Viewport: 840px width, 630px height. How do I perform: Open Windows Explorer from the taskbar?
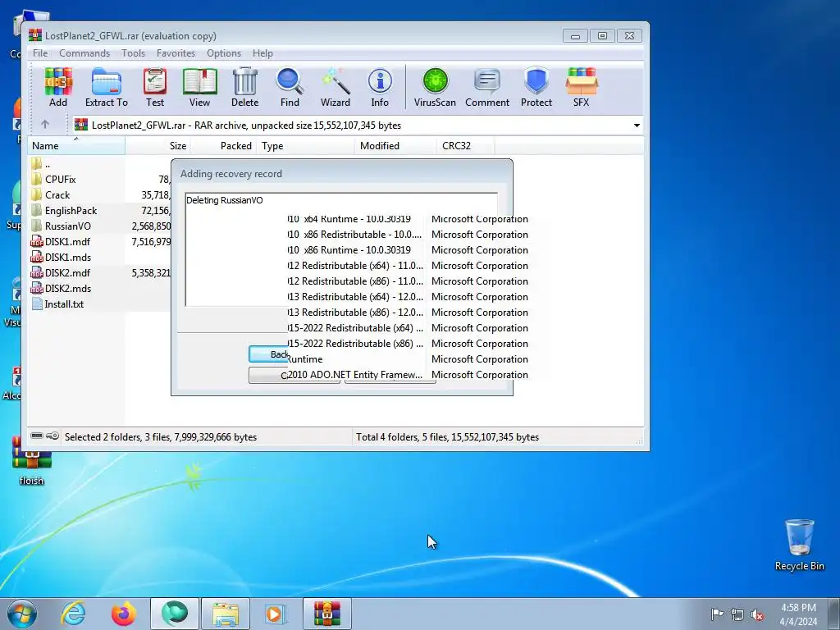click(x=225, y=614)
